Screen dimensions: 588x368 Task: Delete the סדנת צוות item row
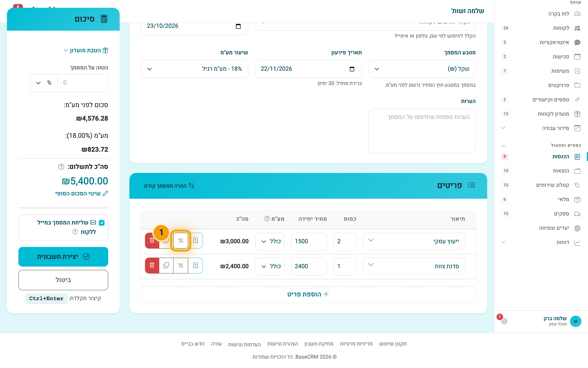[x=152, y=266]
